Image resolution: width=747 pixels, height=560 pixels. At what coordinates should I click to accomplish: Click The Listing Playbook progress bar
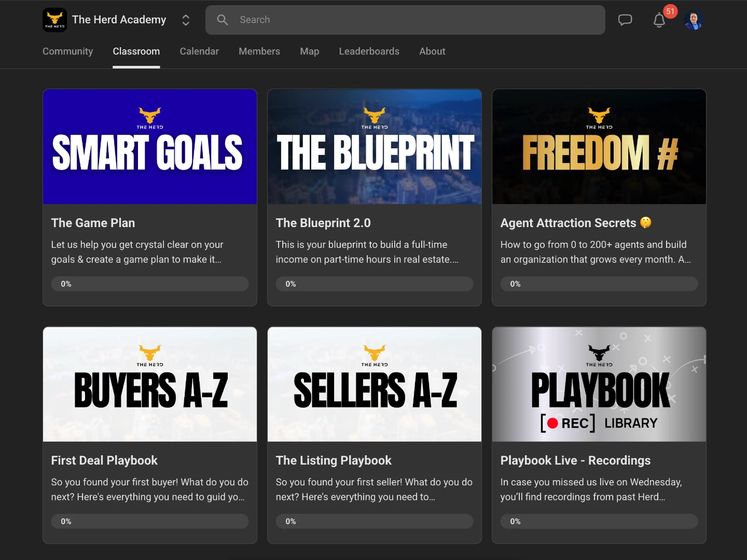point(375,521)
